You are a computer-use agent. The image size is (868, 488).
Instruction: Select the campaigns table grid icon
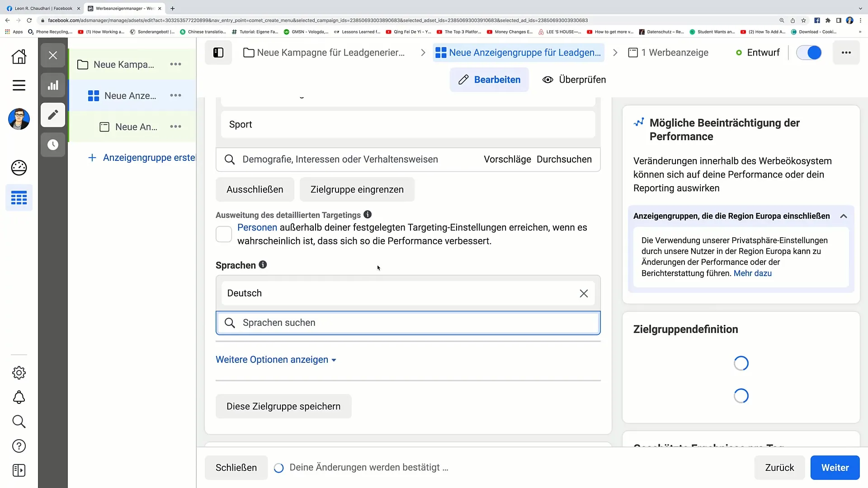(19, 197)
